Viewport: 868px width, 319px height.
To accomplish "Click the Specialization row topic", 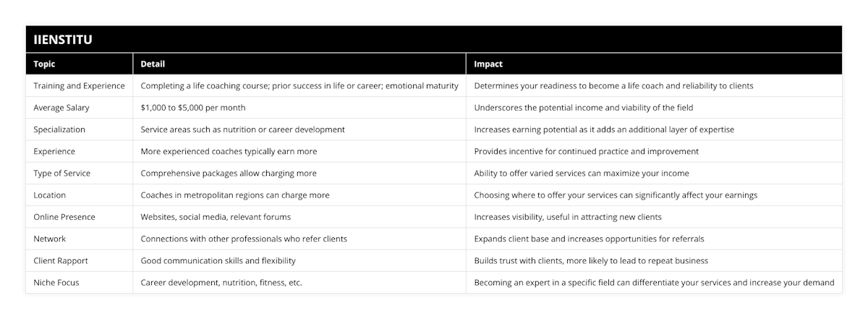I will click(59, 129).
